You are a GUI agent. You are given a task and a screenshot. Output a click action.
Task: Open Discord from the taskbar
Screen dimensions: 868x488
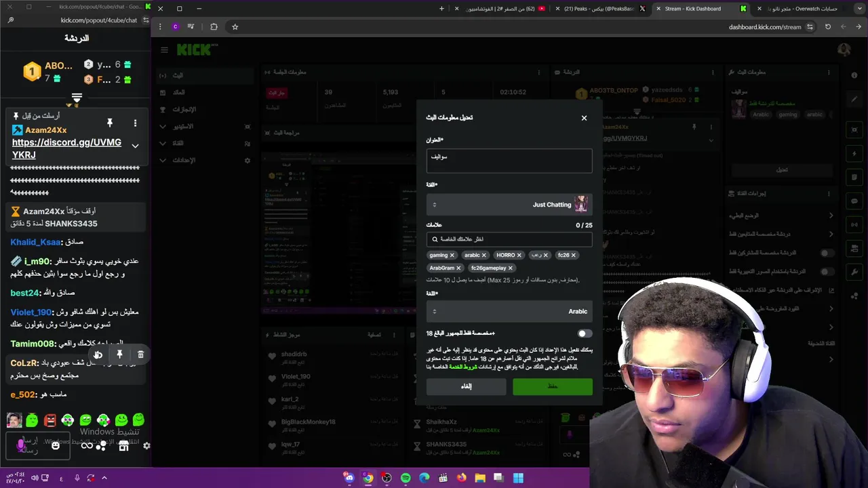[x=349, y=478]
